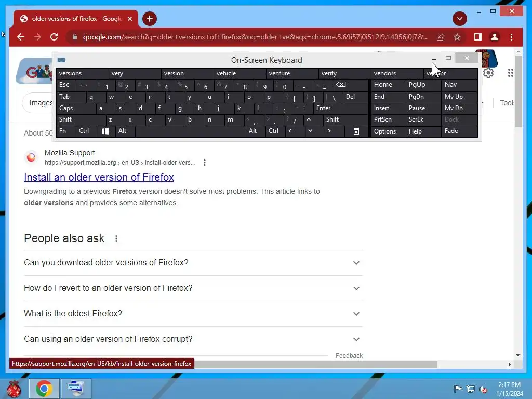Open 'Install an older version of Firefox' link

99,177
